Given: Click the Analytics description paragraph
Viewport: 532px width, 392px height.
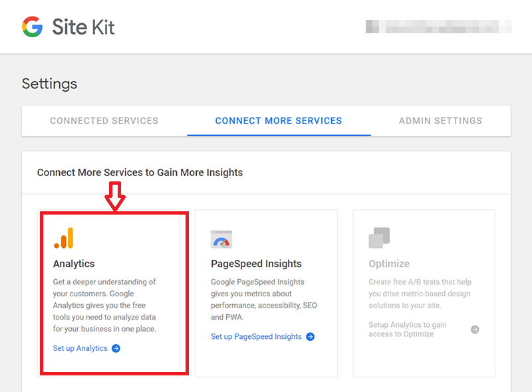Looking at the screenshot, I should coord(105,306).
